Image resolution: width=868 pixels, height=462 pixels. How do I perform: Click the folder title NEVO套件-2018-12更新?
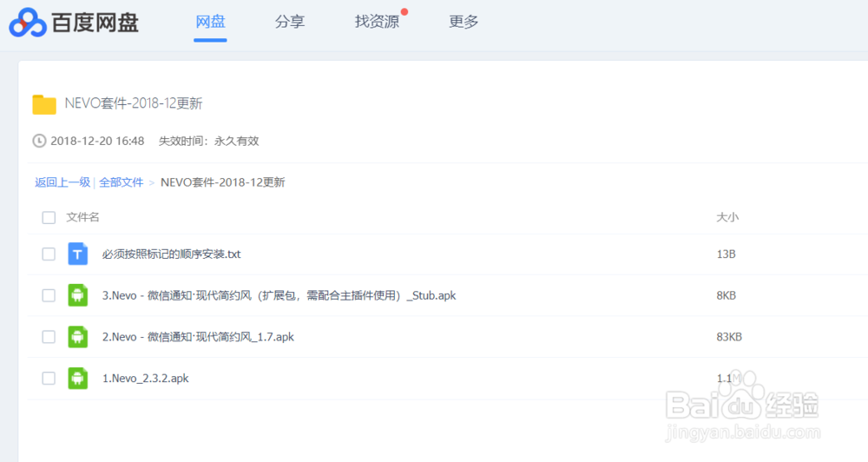click(134, 103)
